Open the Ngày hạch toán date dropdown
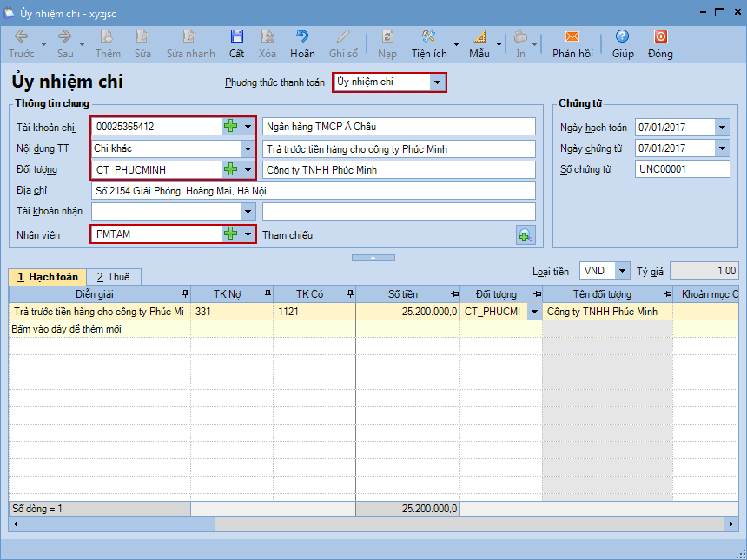The image size is (747, 560). point(722,128)
